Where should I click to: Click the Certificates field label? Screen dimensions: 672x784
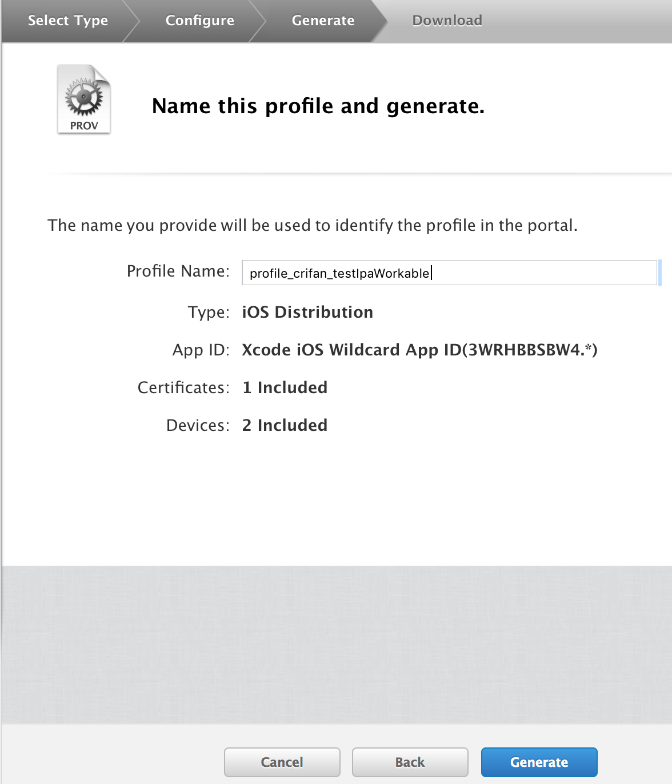click(183, 388)
